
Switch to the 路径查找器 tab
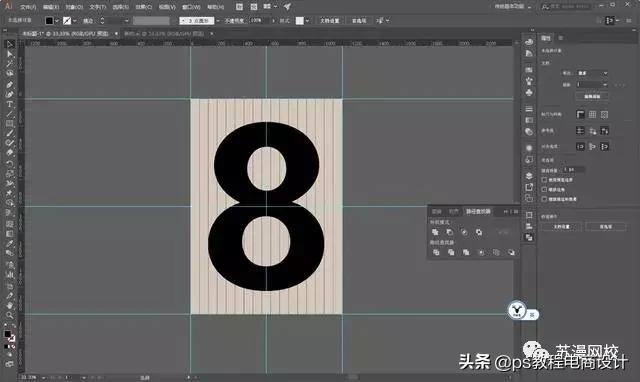(x=478, y=211)
